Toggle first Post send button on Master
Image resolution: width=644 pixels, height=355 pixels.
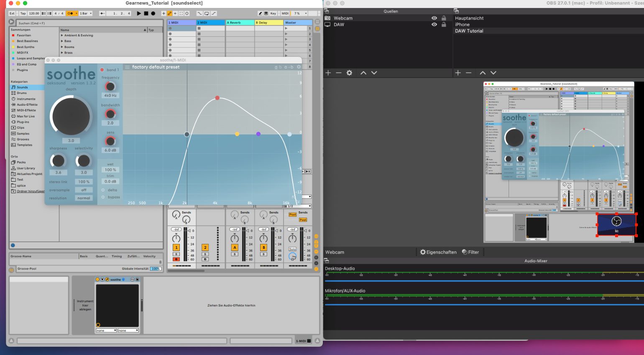(x=293, y=215)
